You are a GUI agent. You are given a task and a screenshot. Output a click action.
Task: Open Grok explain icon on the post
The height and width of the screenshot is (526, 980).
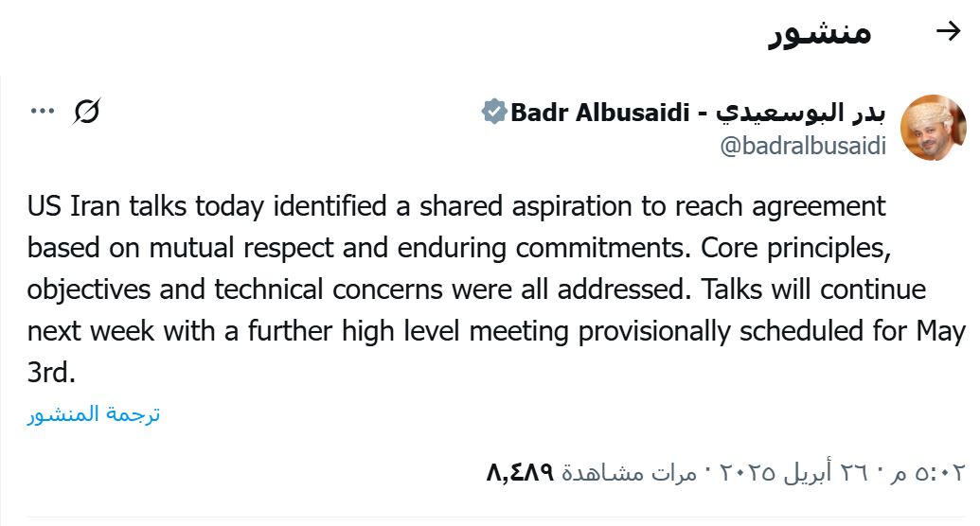[86, 112]
